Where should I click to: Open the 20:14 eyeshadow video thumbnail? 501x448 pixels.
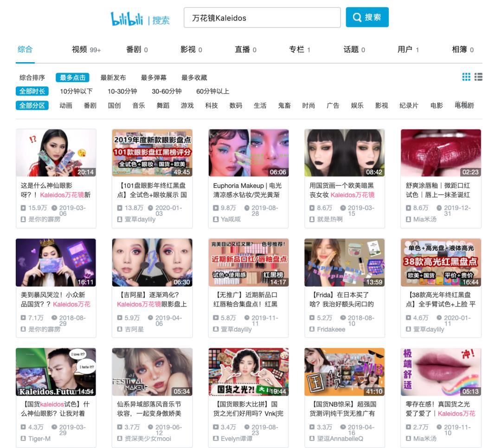click(x=56, y=153)
